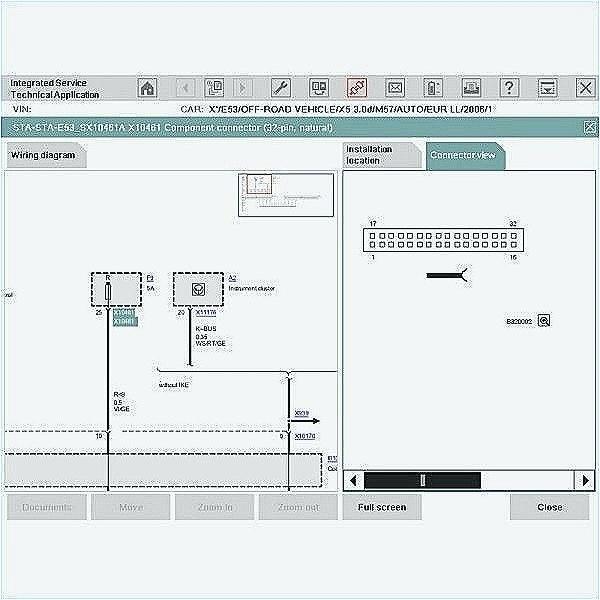Open the laptop workstation icon
This screenshot has height=600, width=600.
pyautogui.click(x=471, y=88)
